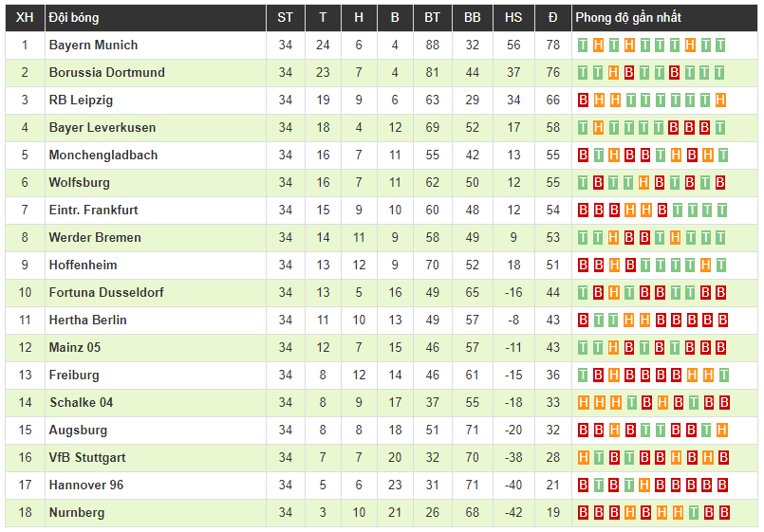Go to the VfB Stuttgart team page
Screen dimensions: 764x532
coord(87,458)
